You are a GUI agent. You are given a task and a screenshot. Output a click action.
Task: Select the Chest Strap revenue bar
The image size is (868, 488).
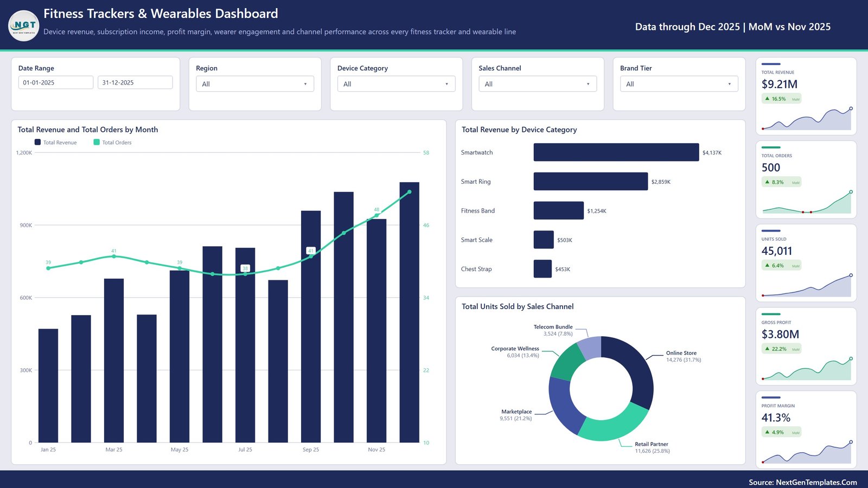pos(542,269)
